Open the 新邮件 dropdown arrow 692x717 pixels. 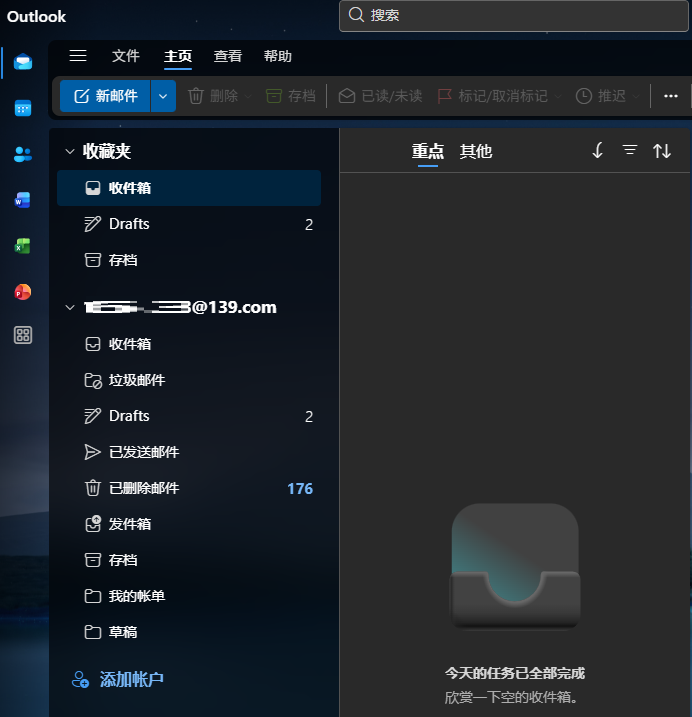coord(163,96)
